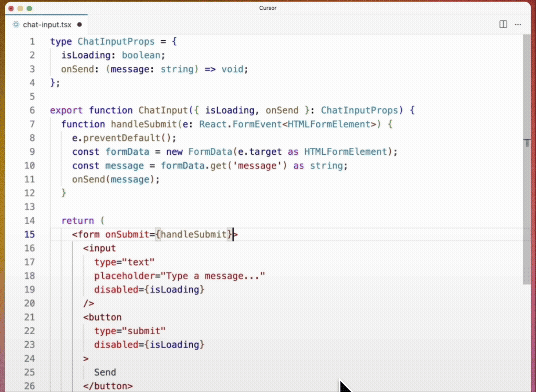Click 'ChatInput' function name on line 6
536x392 pixels.
(163, 110)
